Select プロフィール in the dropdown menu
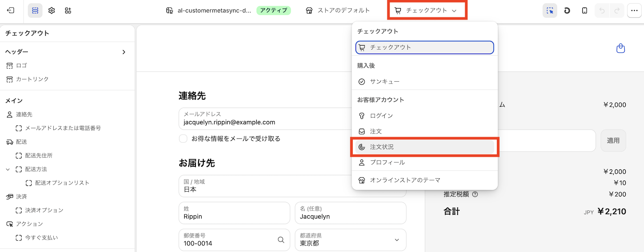The width and height of the screenshot is (644, 252). pos(424,163)
